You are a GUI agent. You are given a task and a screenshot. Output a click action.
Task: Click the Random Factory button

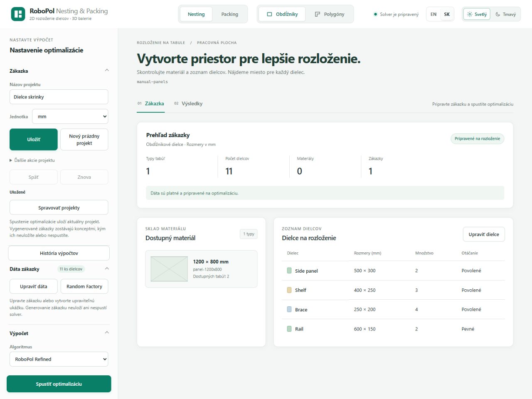[84, 286]
